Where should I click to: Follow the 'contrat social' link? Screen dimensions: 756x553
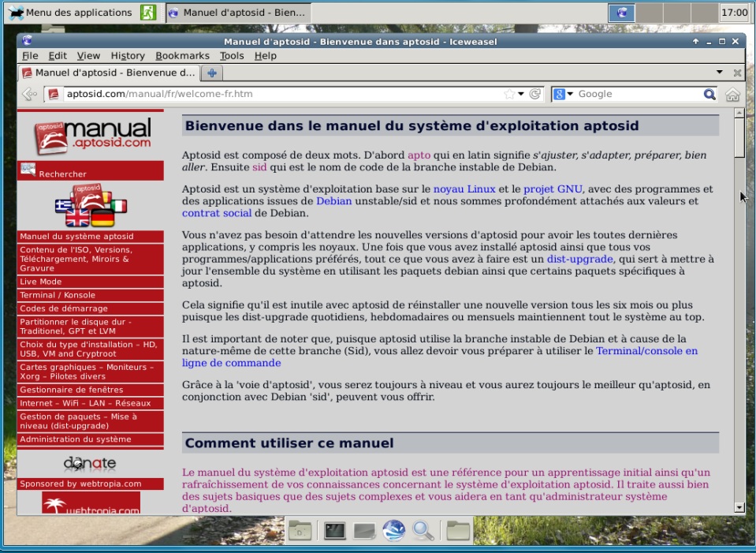point(217,213)
